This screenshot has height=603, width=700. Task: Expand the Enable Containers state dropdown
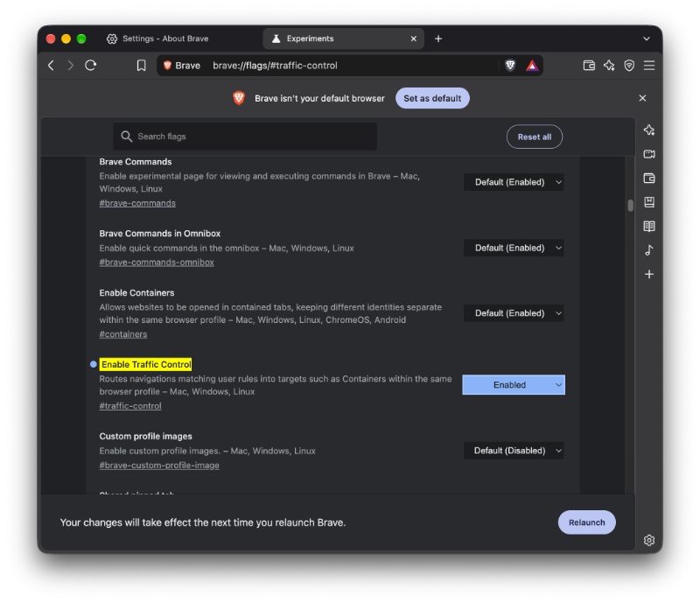point(514,313)
